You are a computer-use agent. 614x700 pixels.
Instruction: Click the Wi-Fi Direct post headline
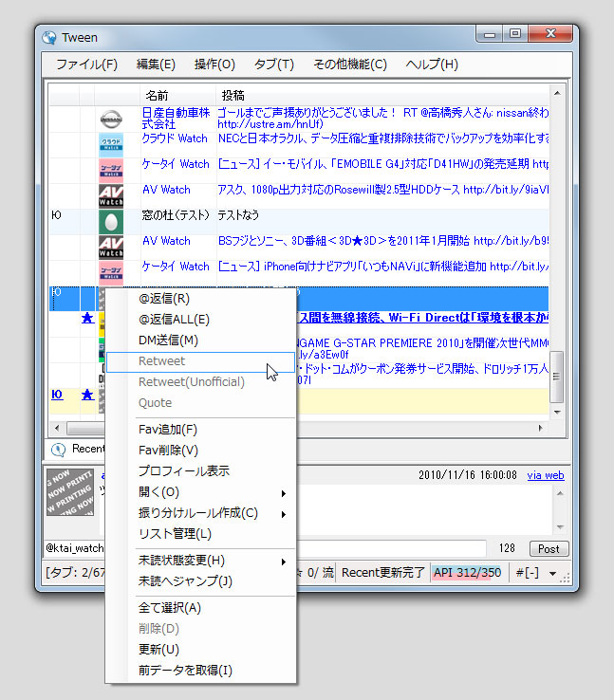pos(422,318)
